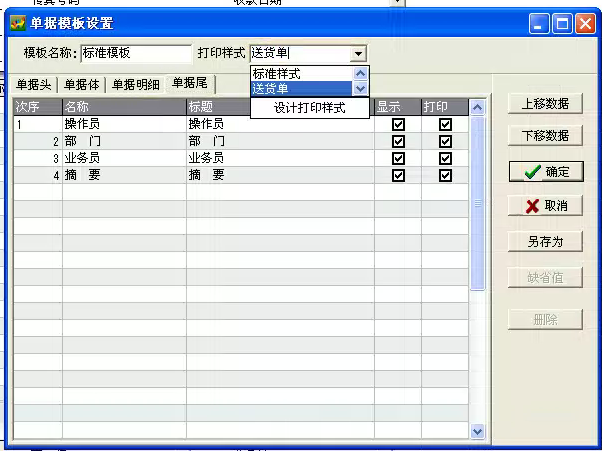Image resolution: width=602 pixels, height=451 pixels.
Task: Click the 打印 column header
Action: 445,107
